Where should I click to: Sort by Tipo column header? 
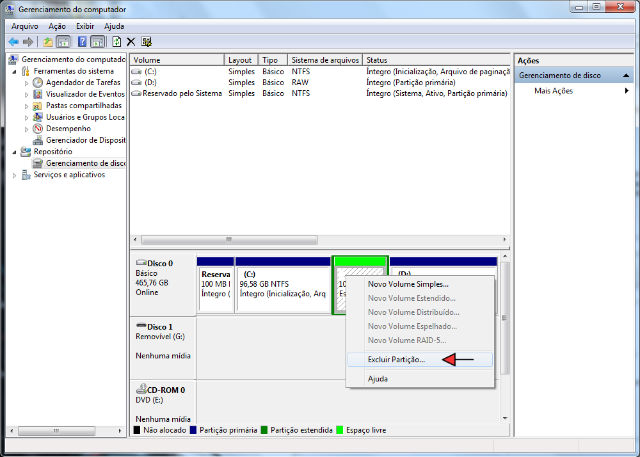(273, 60)
